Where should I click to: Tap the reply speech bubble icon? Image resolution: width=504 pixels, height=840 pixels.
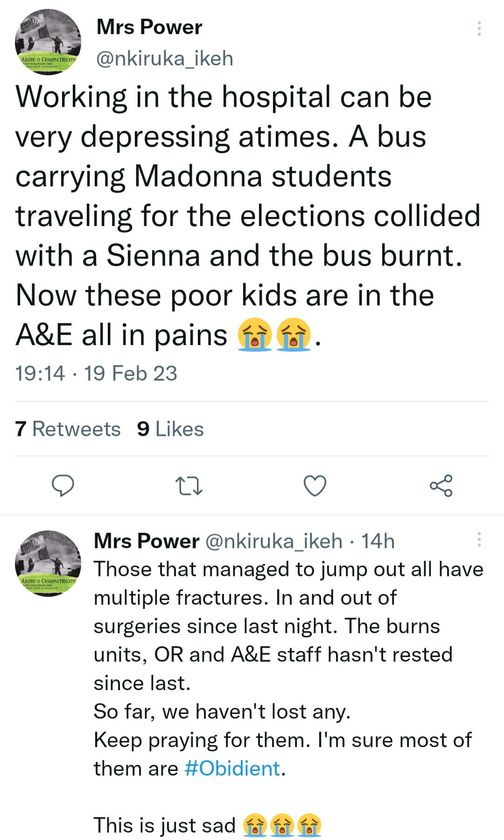pyautogui.click(x=63, y=486)
